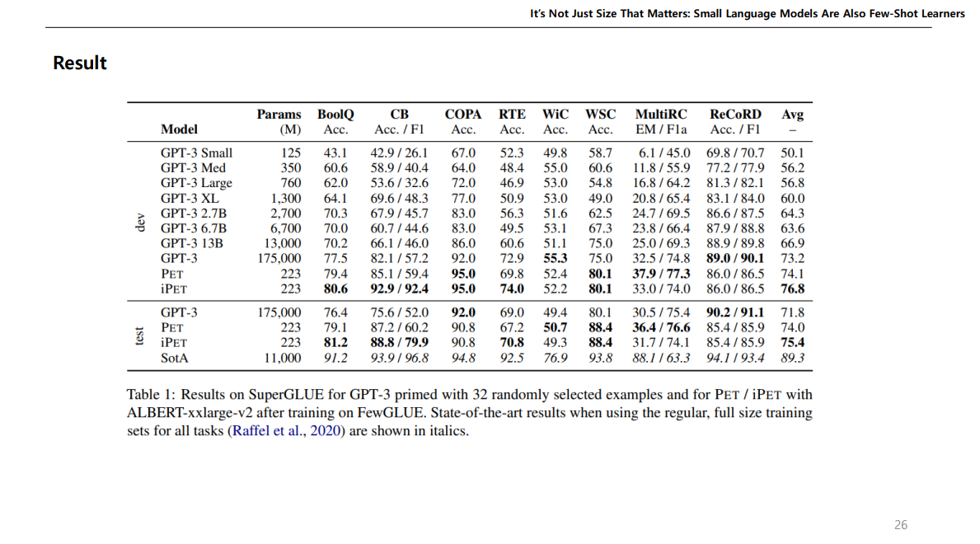The width and height of the screenshot is (980, 544).
Task: Select the 'CB' column header
Action: [x=400, y=115]
